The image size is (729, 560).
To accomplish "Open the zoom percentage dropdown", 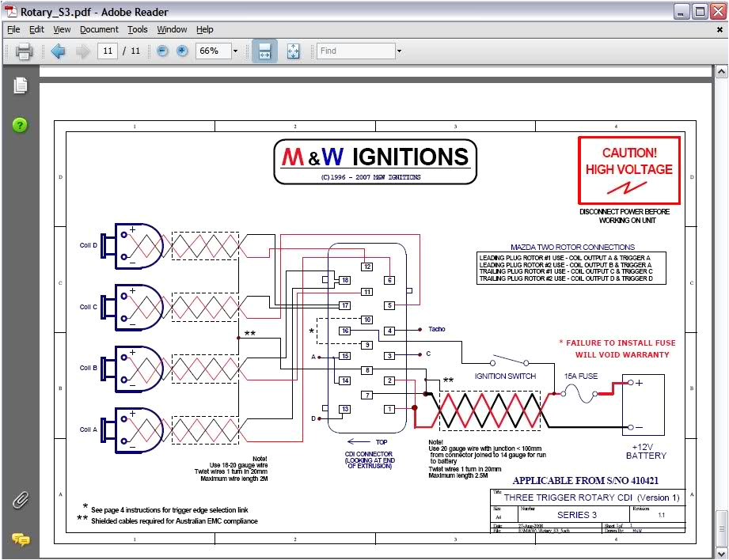I will [x=235, y=51].
